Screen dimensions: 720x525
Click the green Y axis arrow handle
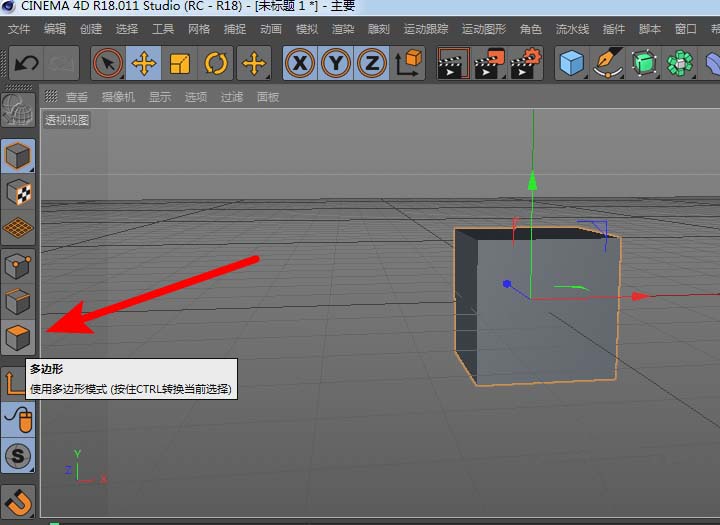click(x=533, y=181)
